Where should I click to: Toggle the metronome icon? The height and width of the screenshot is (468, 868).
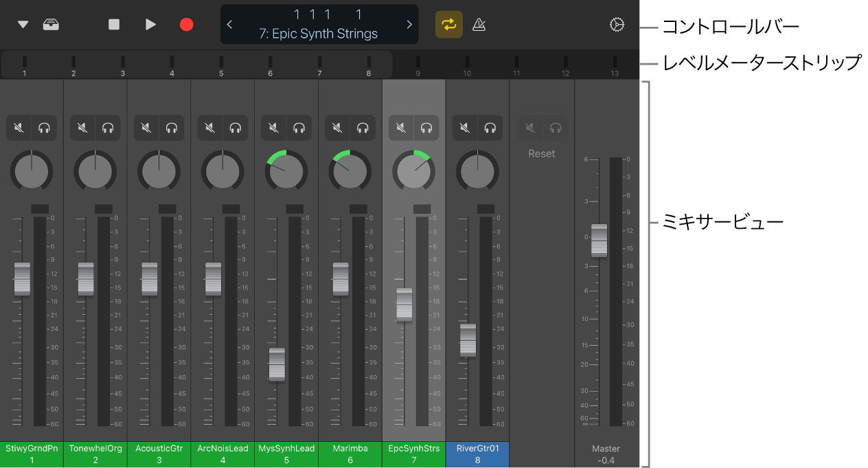[x=480, y=25]
